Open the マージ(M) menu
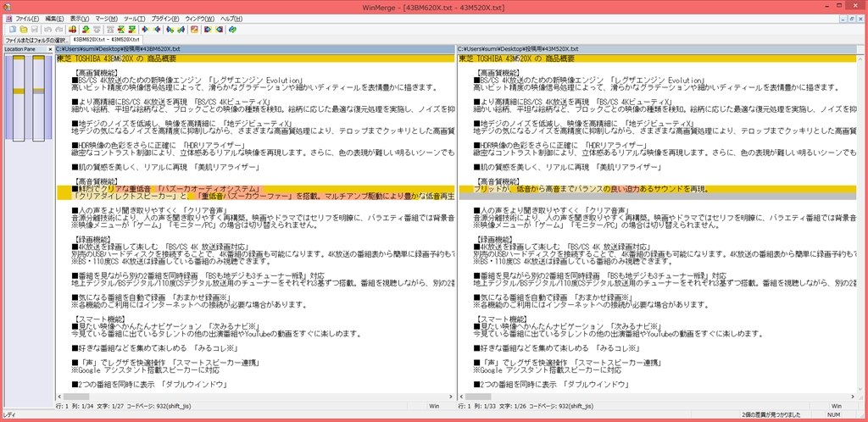868x422 pixels. (x=106, y=19)
